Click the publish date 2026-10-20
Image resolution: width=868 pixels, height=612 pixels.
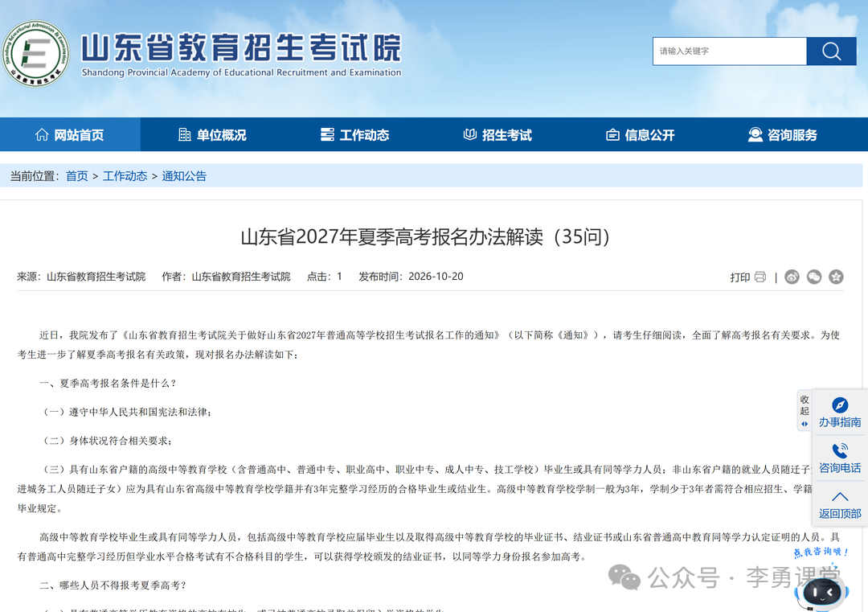click(436, 277)
